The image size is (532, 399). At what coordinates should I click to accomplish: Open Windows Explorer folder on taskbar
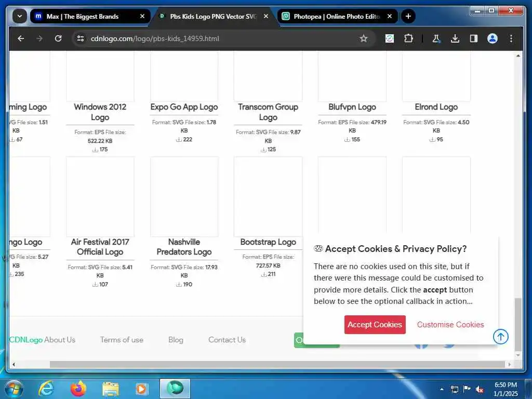(x=111, y=389)
